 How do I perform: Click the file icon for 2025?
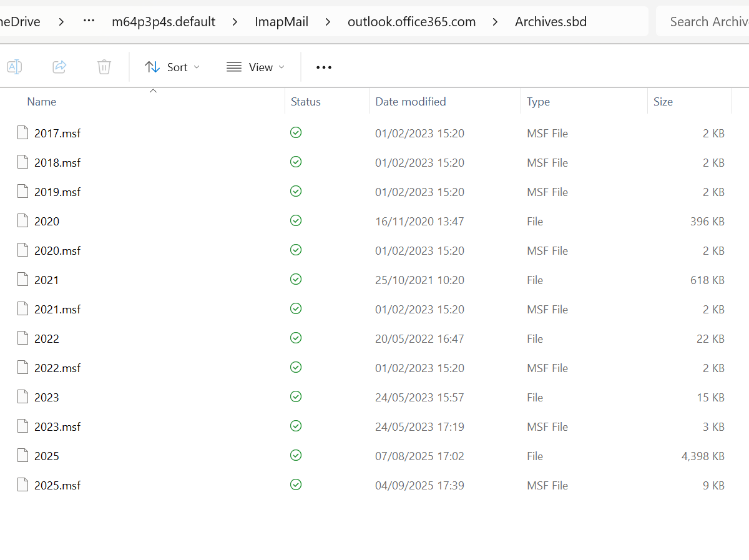click(23, 456)
